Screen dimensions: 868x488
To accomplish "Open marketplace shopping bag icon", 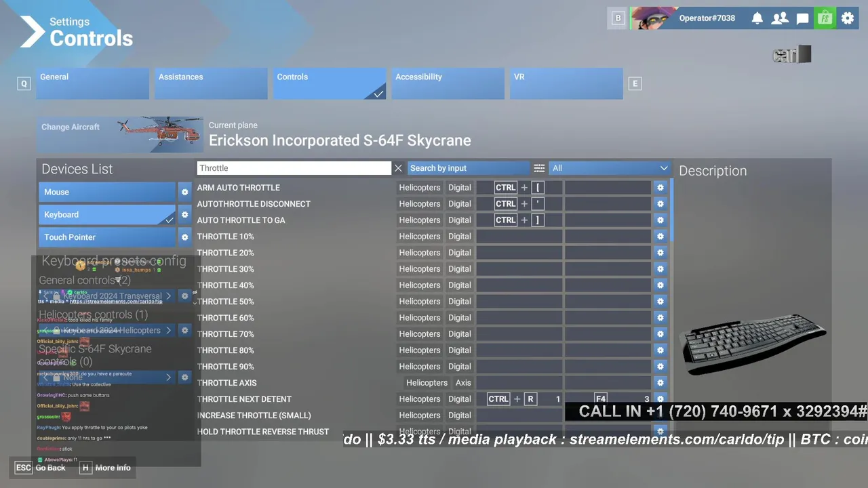I will [825, 18].
